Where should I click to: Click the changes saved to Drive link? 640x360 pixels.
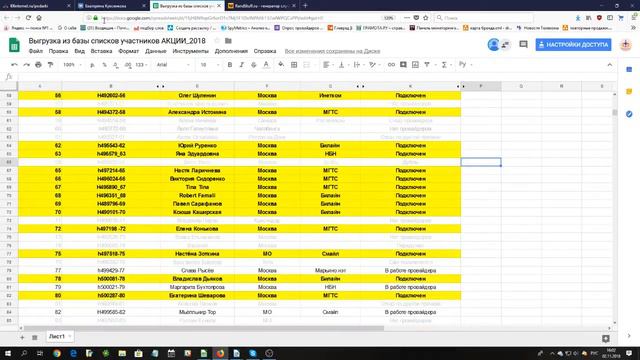pyautogui.click(x=332, y=51)
